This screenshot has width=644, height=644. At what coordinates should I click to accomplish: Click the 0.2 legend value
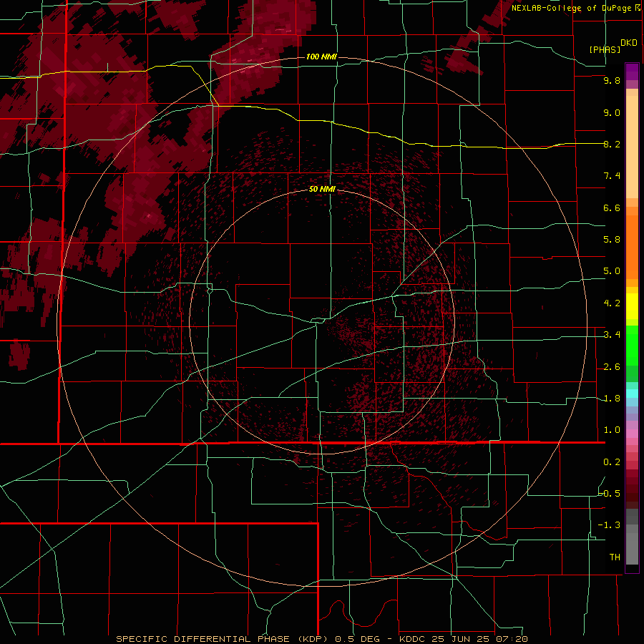[x=612, y=462]
